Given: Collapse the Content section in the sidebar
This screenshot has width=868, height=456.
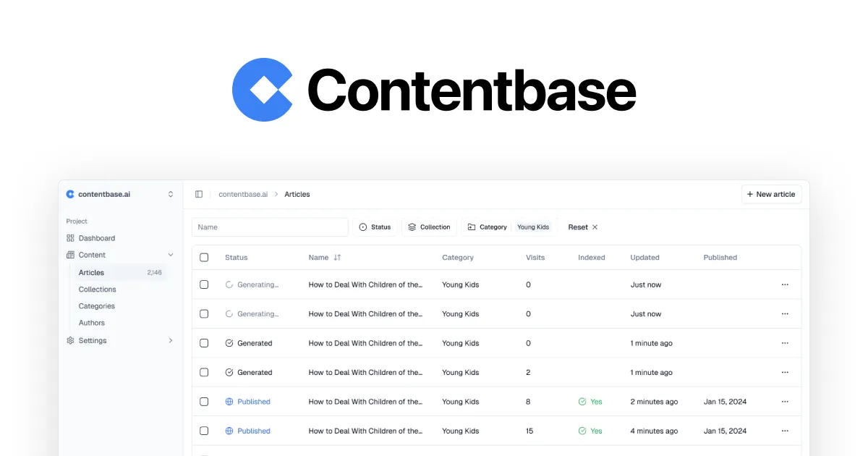Looking at the screenshot, I should pyautogui.click(x=171, y=255).
